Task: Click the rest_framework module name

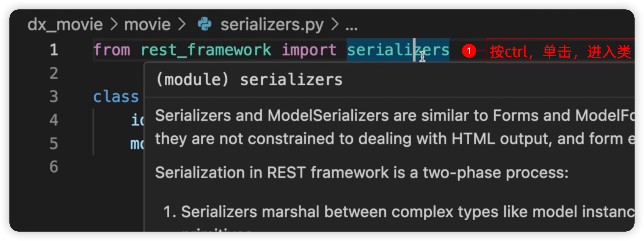Action: pyautogui.click(x=206, y=50)
